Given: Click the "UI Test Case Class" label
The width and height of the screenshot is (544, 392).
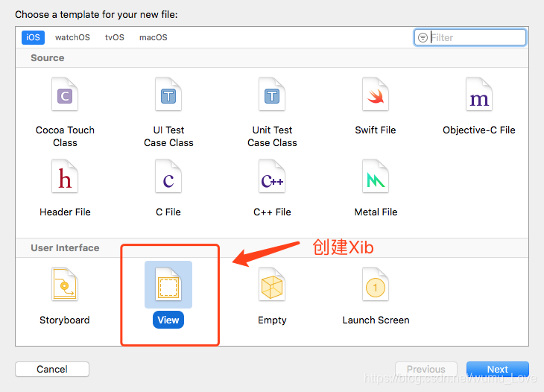Looking at the screenshot, I should click(168, 136).
